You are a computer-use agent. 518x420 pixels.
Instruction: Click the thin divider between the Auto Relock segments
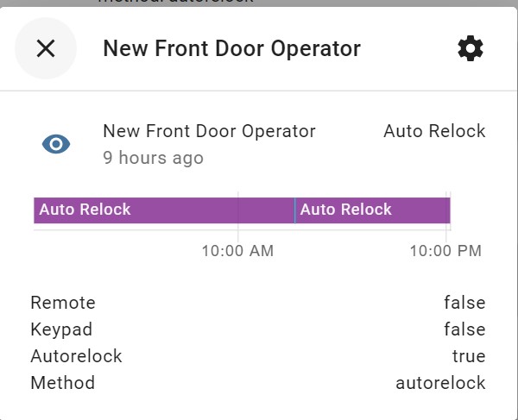pyautogui.click(x=294, y=210)
